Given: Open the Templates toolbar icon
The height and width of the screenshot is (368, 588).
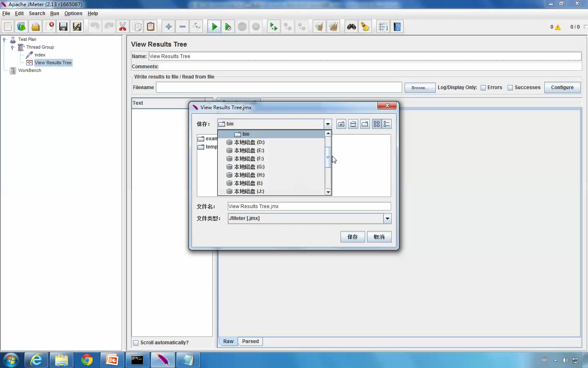Looking at the screenshot, I should (x=22, y=27).
